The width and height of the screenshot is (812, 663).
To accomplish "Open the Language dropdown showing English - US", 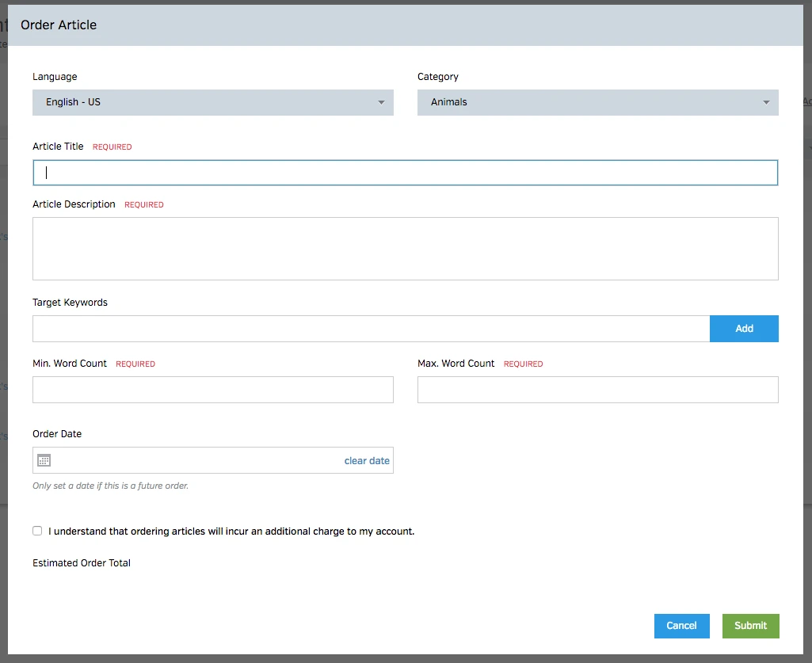I will click(x=212, y=102).
